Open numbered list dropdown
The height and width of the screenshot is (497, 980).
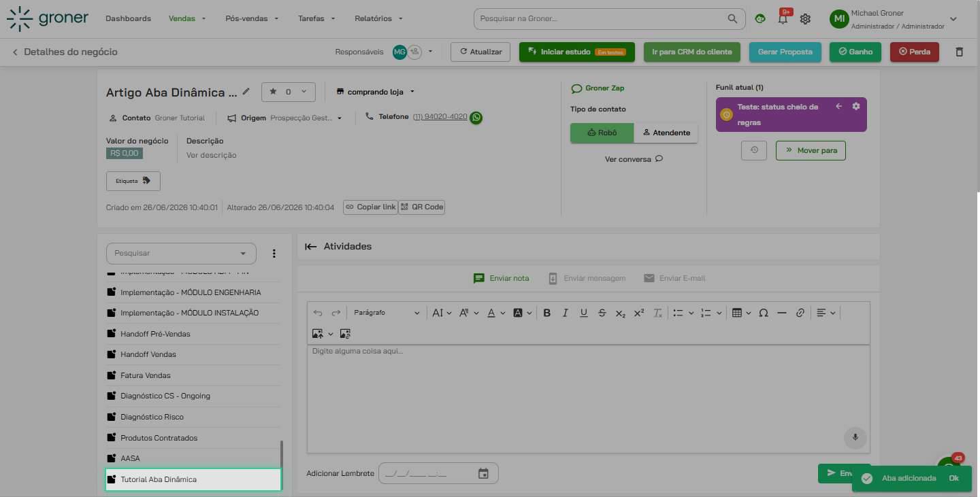click(710, 313)
